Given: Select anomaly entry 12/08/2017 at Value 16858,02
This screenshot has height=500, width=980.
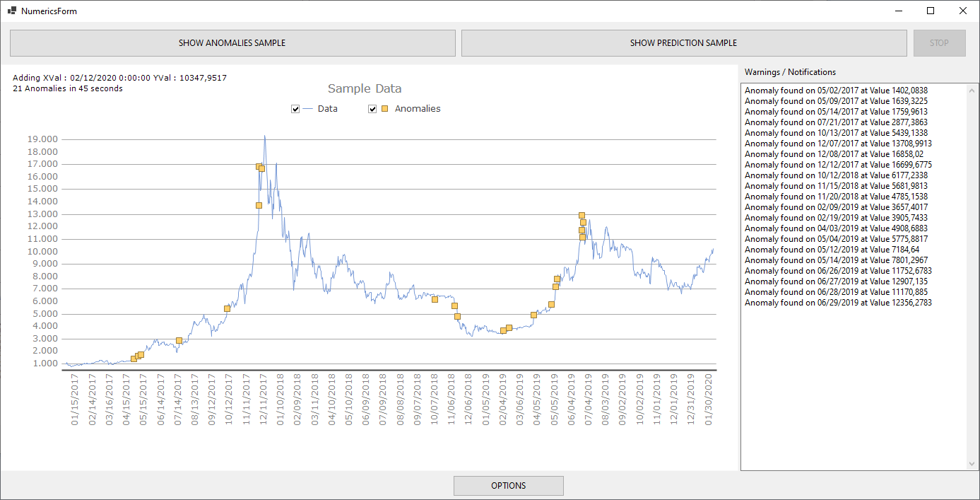Looking at the screenshot, I should [x=834, y=154].
